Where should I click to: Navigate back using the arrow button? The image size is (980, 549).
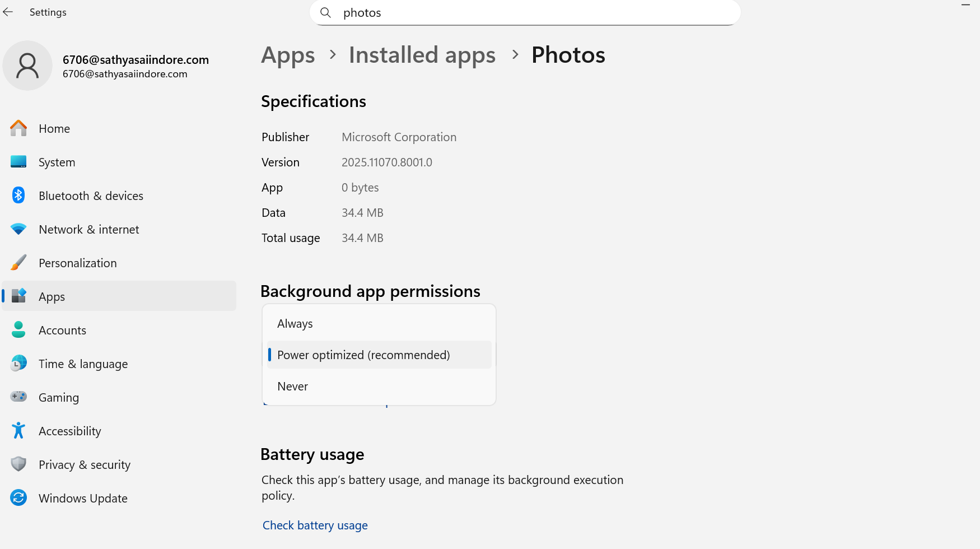[x=8, y=12]
